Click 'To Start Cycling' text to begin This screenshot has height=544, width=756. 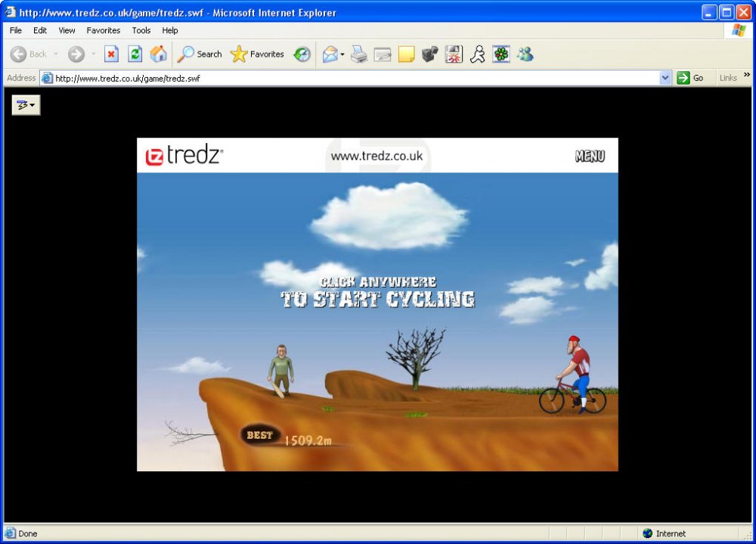(x=378, y=300)
